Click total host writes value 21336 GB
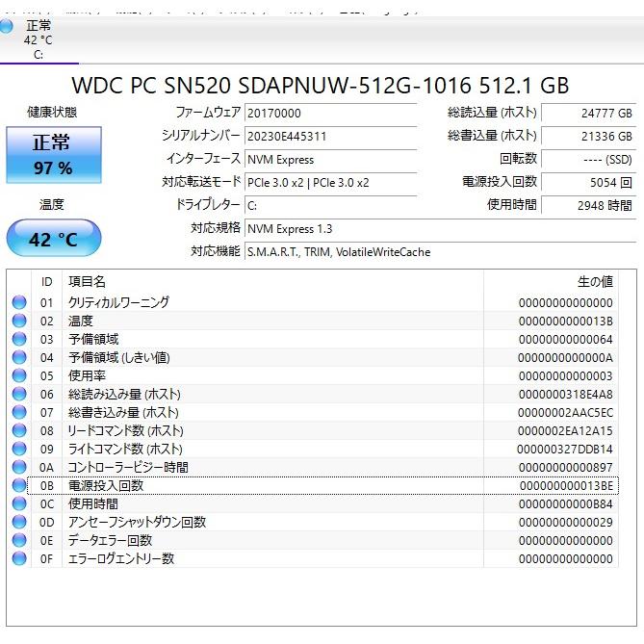 589,137
